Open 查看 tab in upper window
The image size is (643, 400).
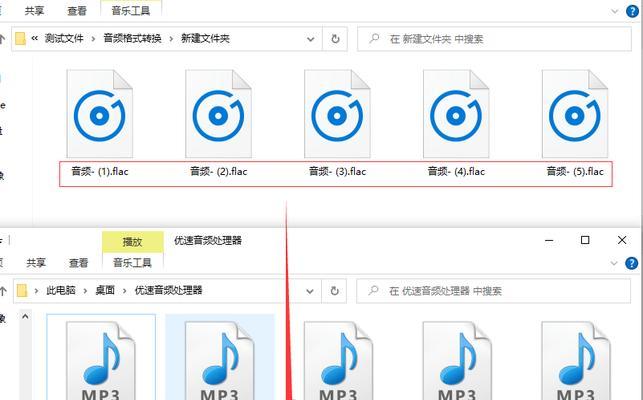77,11
